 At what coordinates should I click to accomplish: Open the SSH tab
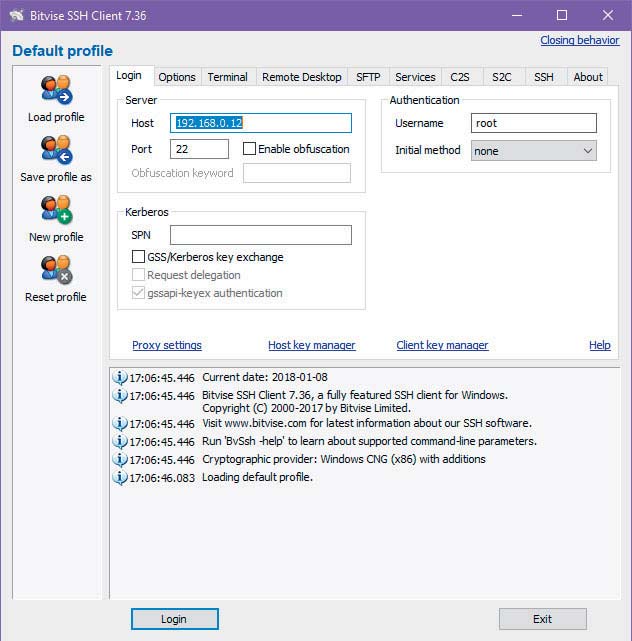[x=544, y=77]
